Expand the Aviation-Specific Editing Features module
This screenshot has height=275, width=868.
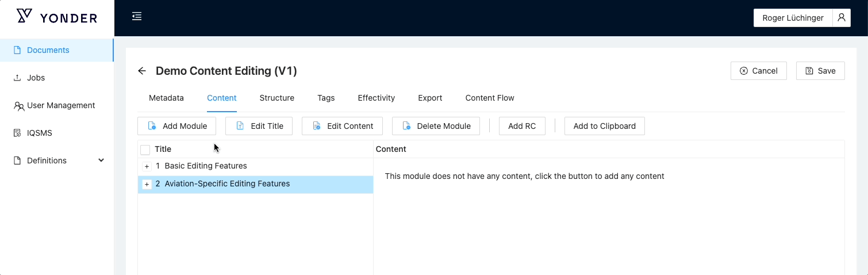(x=147, y=185)
